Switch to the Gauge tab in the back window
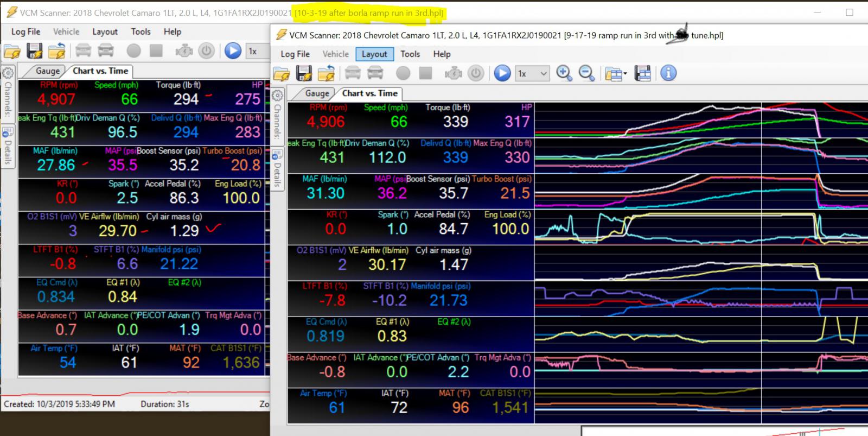This screenshot has width=868, height=436. (x=48, y=71)
